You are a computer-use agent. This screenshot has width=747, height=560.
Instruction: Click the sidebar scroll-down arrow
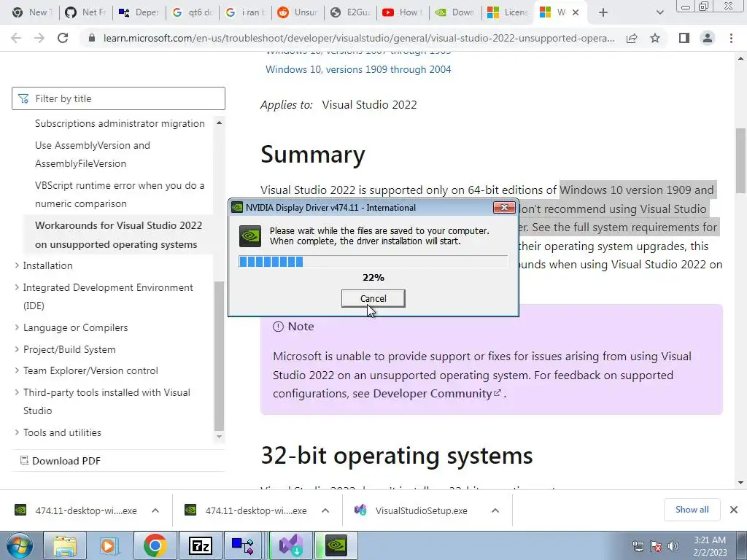(x=219, y=436)
